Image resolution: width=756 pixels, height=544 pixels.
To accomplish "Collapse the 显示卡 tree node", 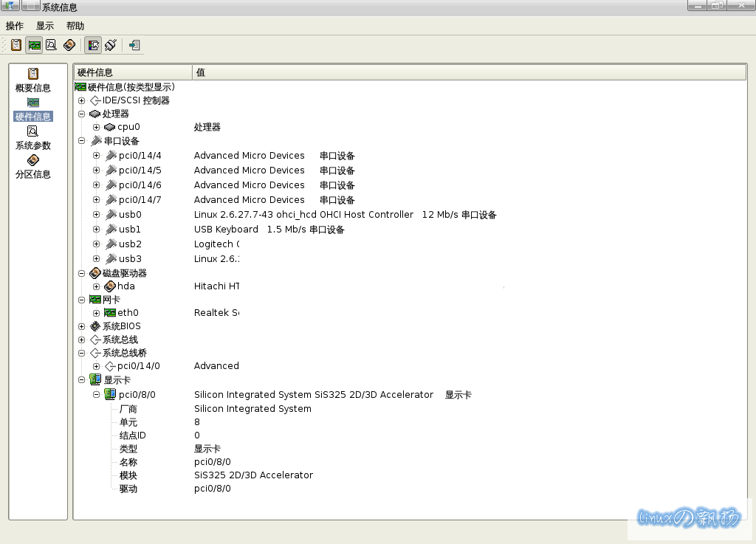I will [x=82, y=380].
